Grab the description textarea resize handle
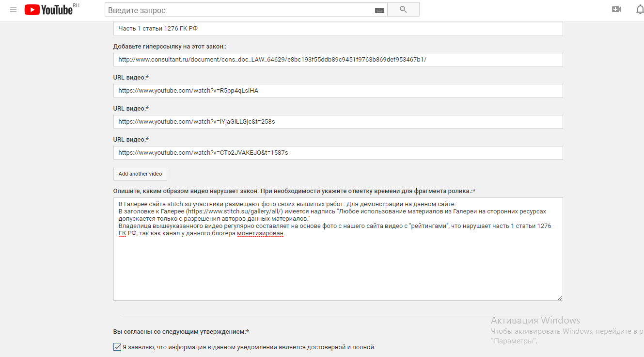The image size is (644, 357). tap(560, 297)
